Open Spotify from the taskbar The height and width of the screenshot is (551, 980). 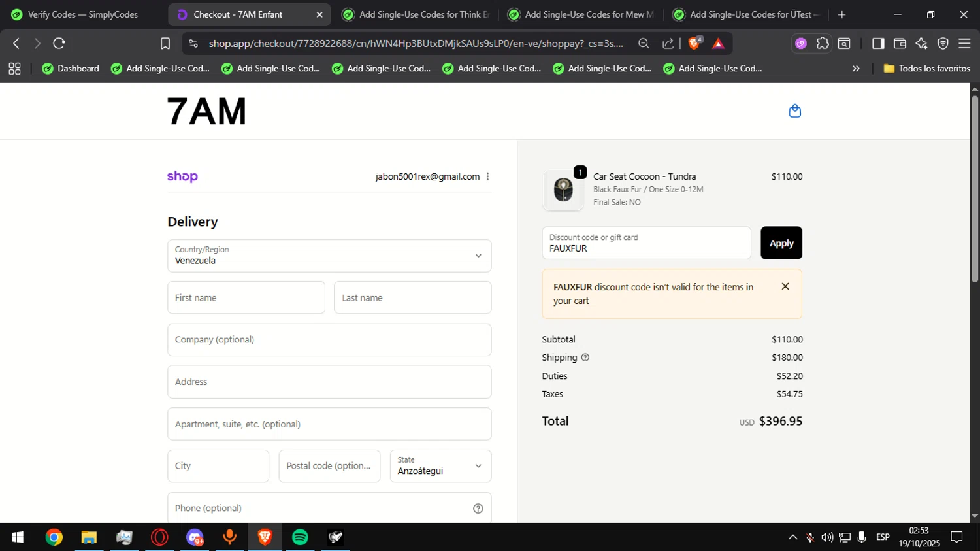coord(300,537)
